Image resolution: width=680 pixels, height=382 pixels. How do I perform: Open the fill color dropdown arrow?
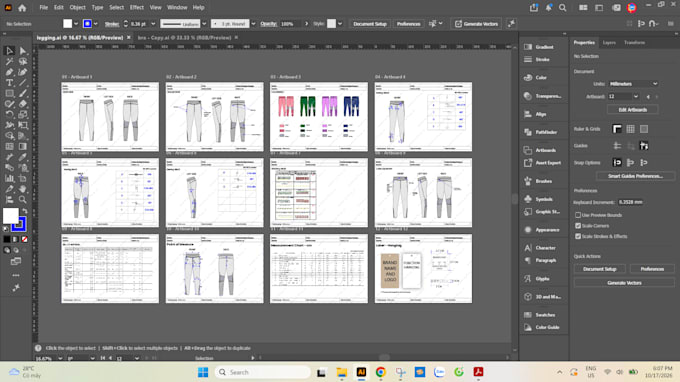point(76,24)
